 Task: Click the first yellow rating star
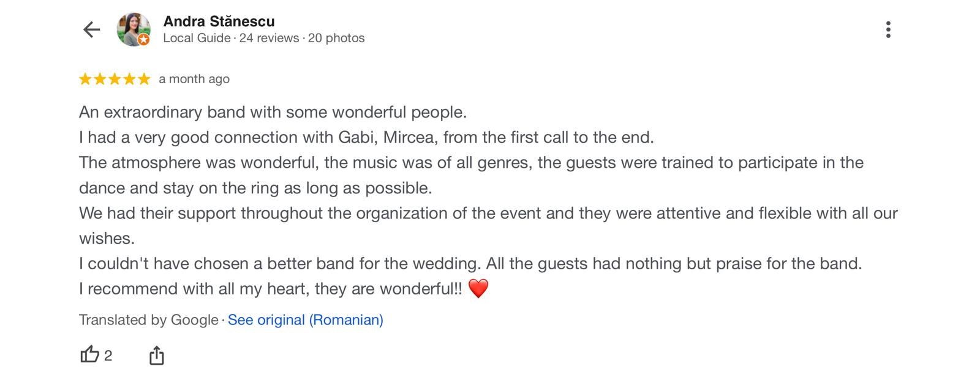(x=85, y=79)
